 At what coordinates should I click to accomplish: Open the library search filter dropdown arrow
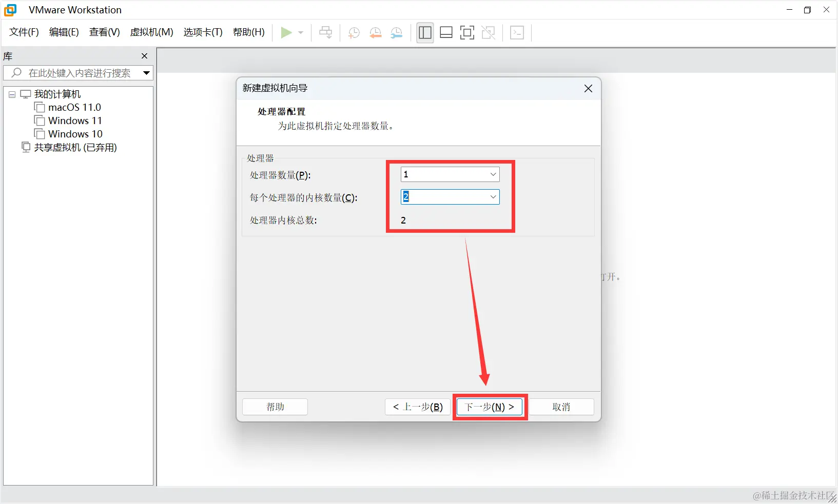(x=146, y=73)
